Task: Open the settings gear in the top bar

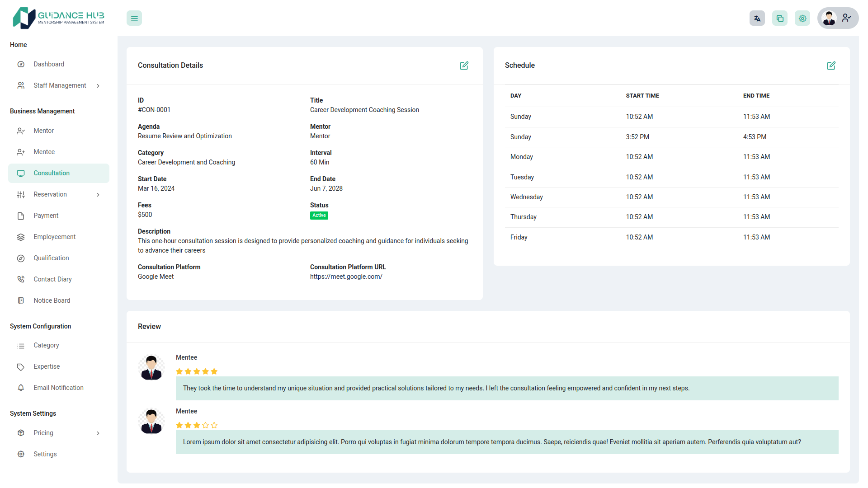Action: click(x=802, y=18)
